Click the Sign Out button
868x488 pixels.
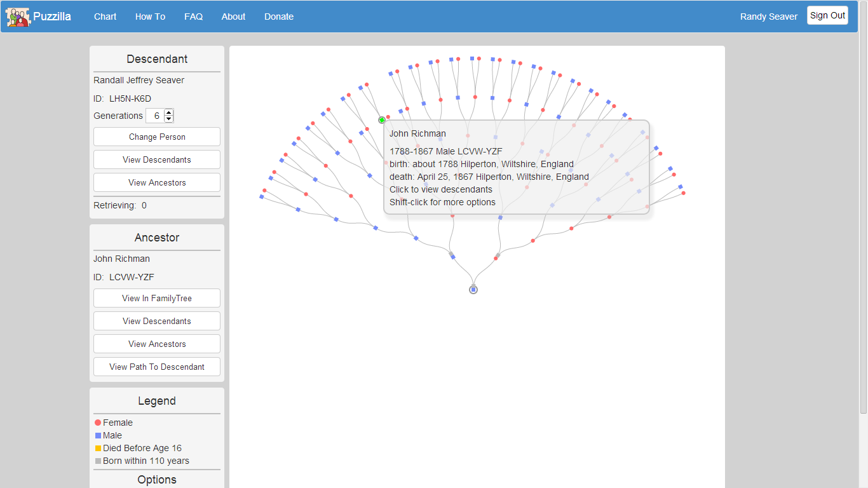827,15
